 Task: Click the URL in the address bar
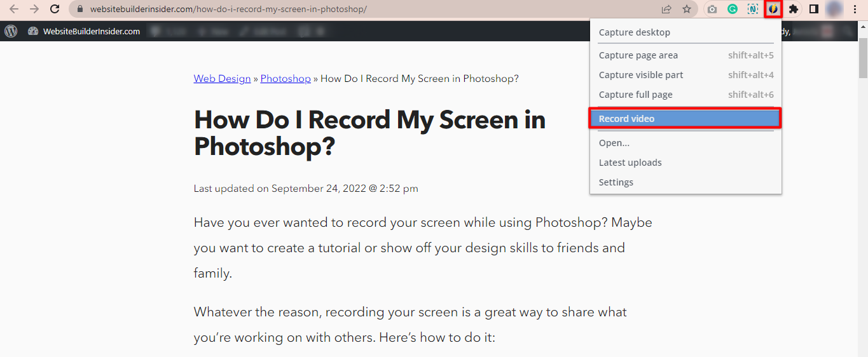(228, 10)
